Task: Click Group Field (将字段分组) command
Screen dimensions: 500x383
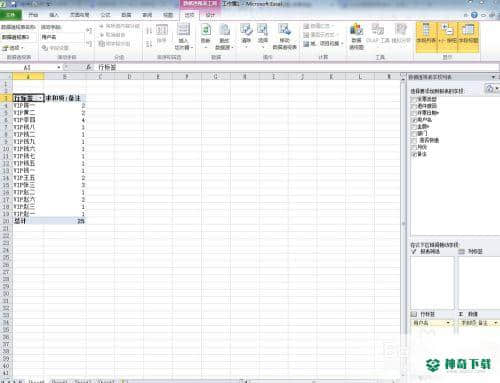Action: tap(115, 43)
